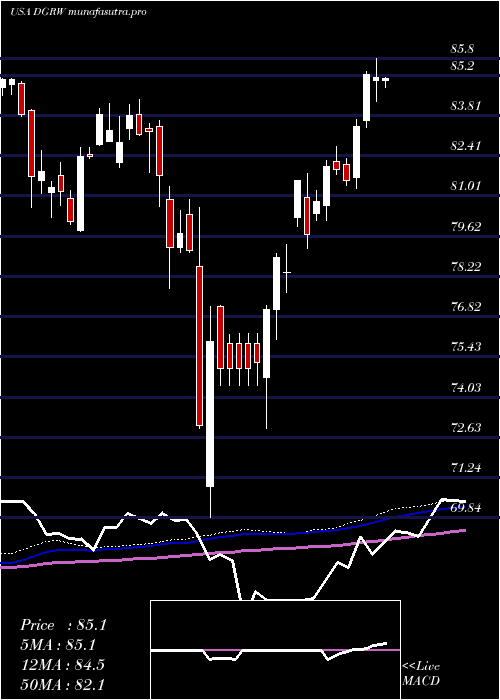This screenshot has width=500, height=700.
Task: Click the 'USA DGRW munafasutra.pro' title text
Action: click(78, 12)
